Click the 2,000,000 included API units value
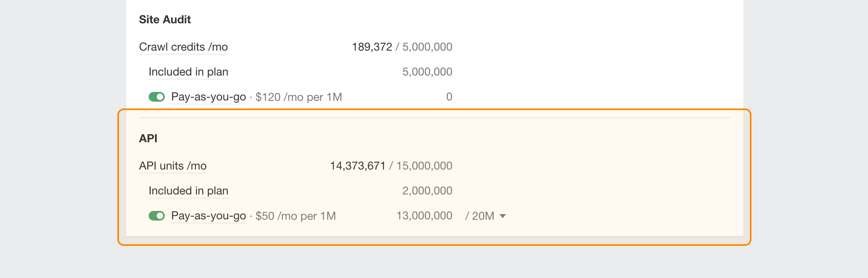The height and width of the screenshot is (278, 868). tap(427, 191)
